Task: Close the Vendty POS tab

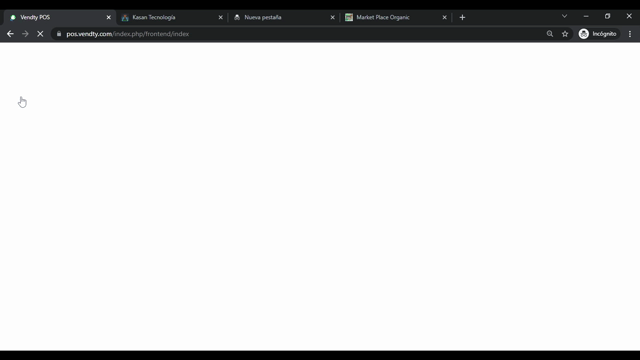Action: [x=109, y=18]
